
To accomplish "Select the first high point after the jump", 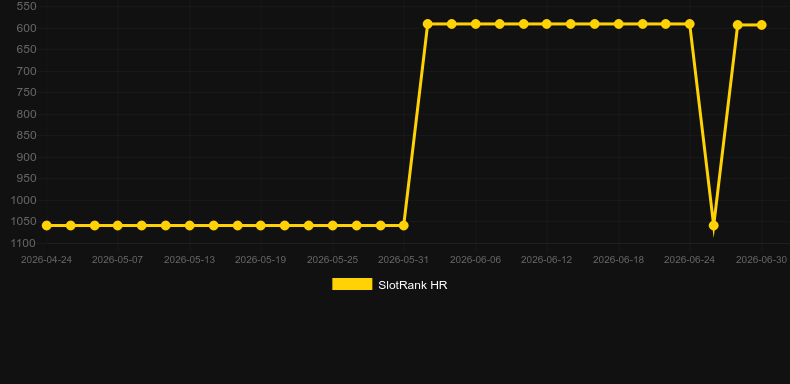I will (428, 24).
